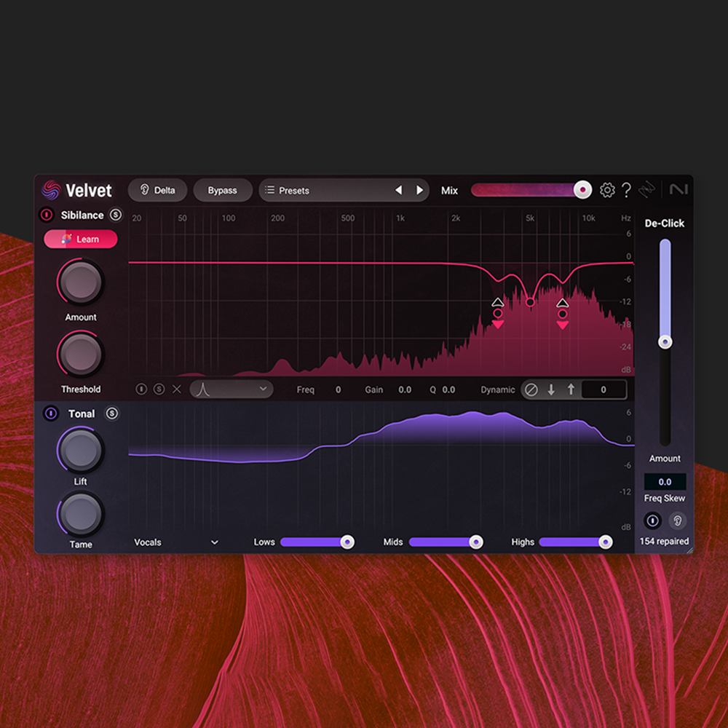This screenshot has width=728, height=728.
Task: Click the "De-Click" heading
Action: coord(665,223)
